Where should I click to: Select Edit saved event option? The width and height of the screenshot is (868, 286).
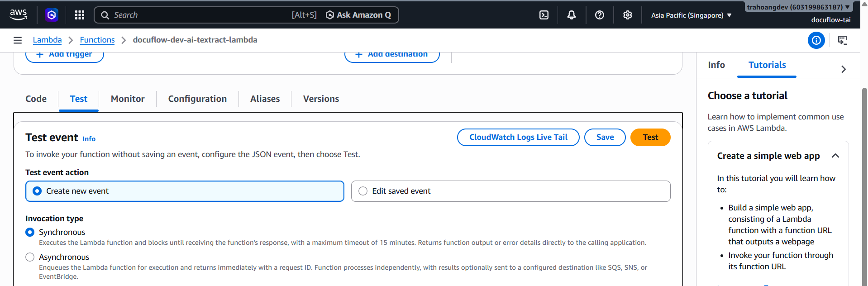click(510, 191)
